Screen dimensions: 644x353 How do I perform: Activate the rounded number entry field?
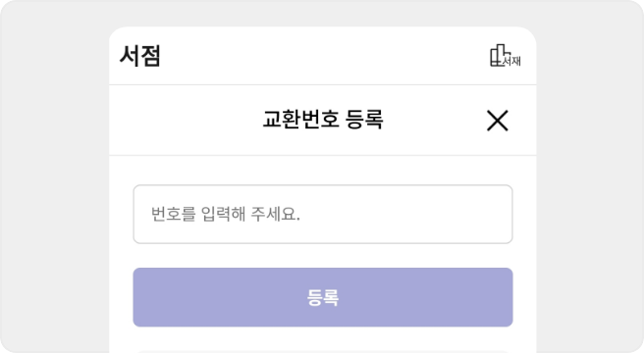click(x=323, y=215)
